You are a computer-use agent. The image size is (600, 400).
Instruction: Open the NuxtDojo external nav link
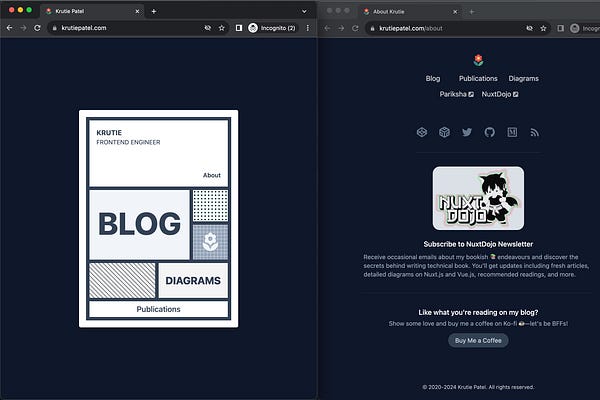coord(500,94)
